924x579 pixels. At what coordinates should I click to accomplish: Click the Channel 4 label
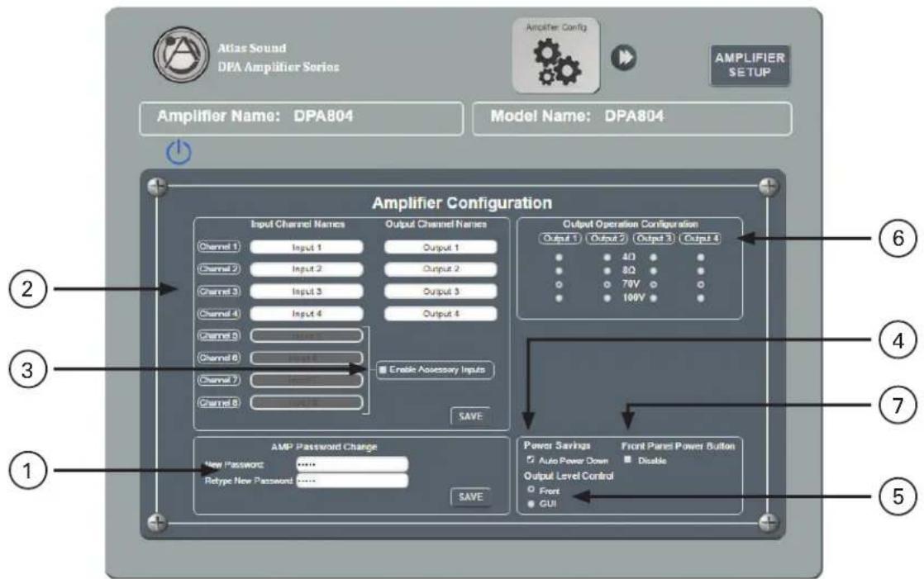(219, 314)
